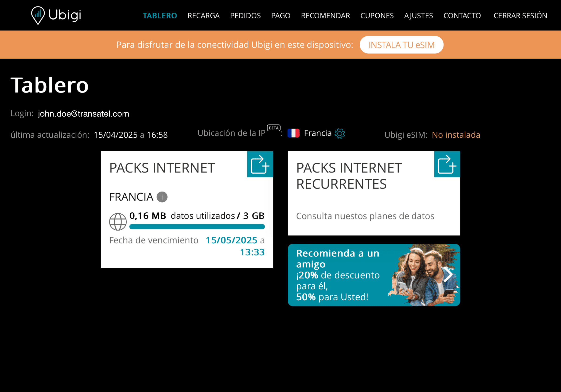Viewport: 561px width, 392px height.
Task: Open IP location settings gear icon
Action: coord(340,133)
